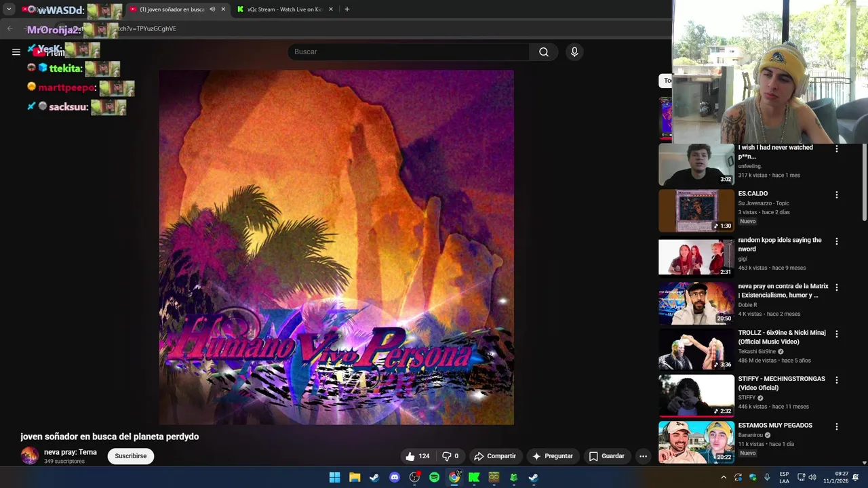
Task: Click the recommendations scrollbar
Action: coord(864,182)
